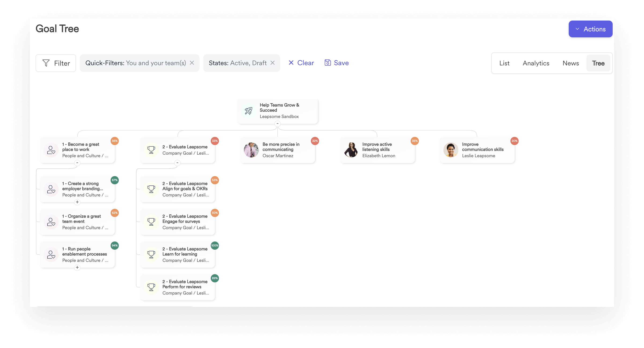
Task: Click trophy icon on Perform for reviews goal
Action: pos(151,287)
